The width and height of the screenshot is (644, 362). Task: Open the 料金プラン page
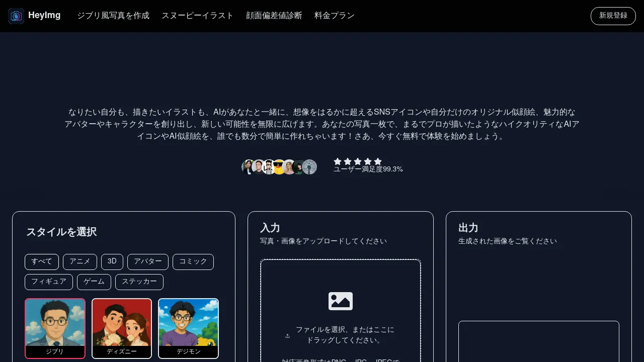[335, 16]
